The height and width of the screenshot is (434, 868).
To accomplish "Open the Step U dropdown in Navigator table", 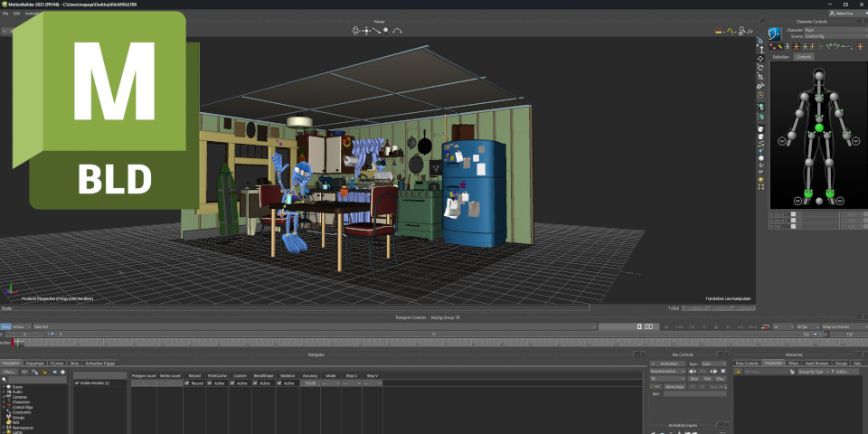I will pyautogui.click(x=352, y=383).
